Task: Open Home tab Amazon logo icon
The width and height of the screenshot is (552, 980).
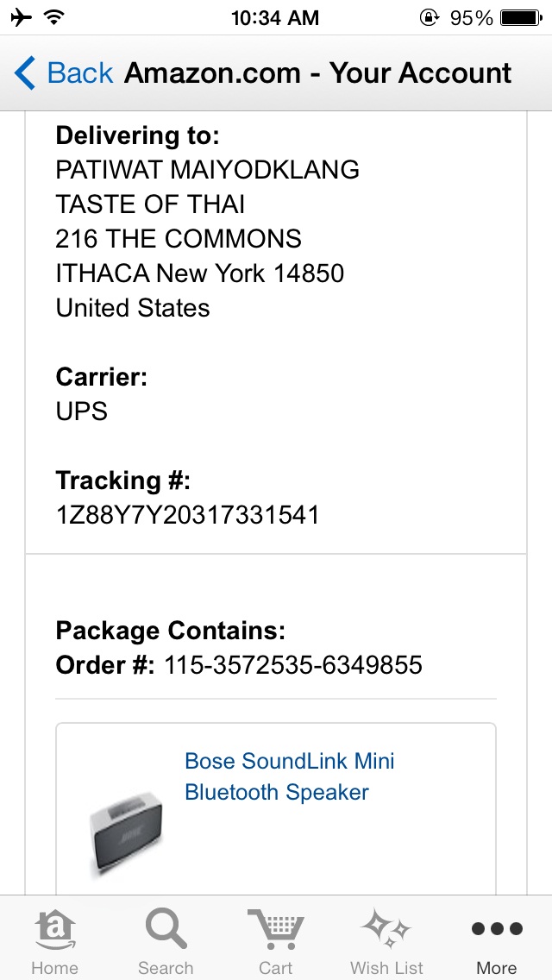Action: (x=54, y=930)
